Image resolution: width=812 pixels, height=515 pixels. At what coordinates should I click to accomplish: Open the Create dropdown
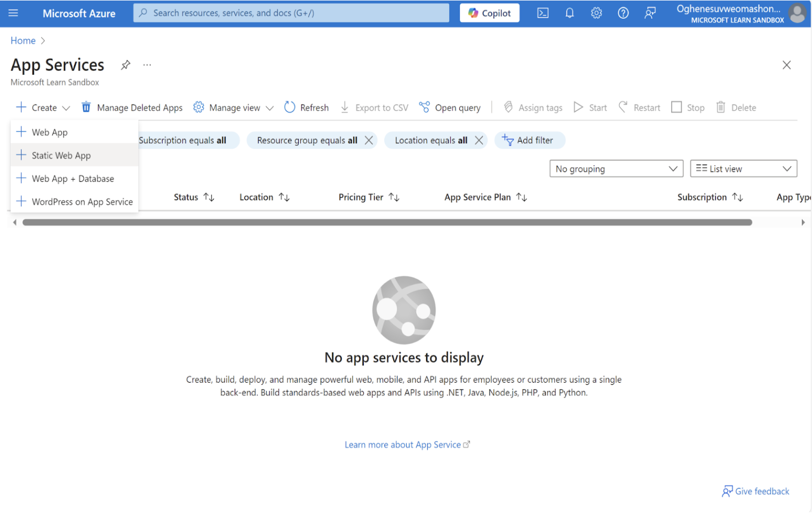tap(43, 108)
